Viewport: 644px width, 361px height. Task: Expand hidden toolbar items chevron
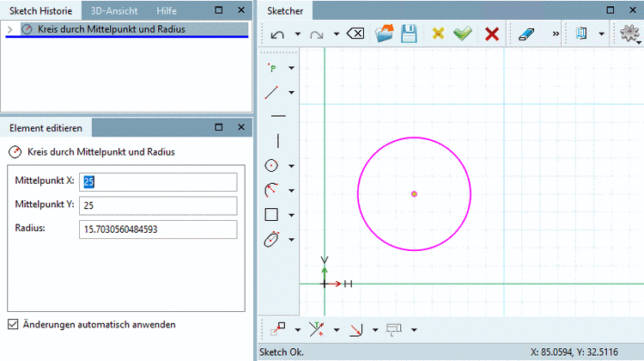coord(556,34)
